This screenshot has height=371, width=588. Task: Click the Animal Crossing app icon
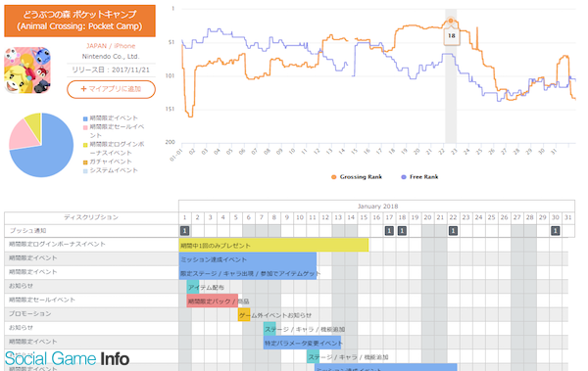click(27, 70)
